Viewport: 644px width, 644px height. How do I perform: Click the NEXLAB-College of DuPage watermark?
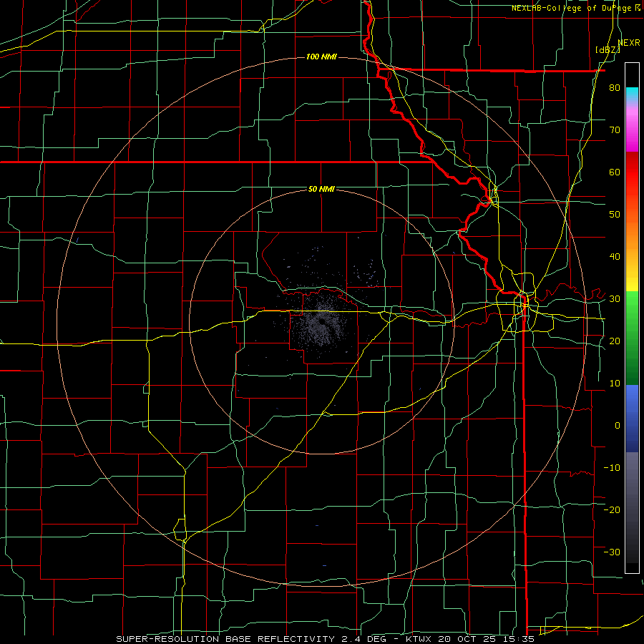(x=575, y=8)
